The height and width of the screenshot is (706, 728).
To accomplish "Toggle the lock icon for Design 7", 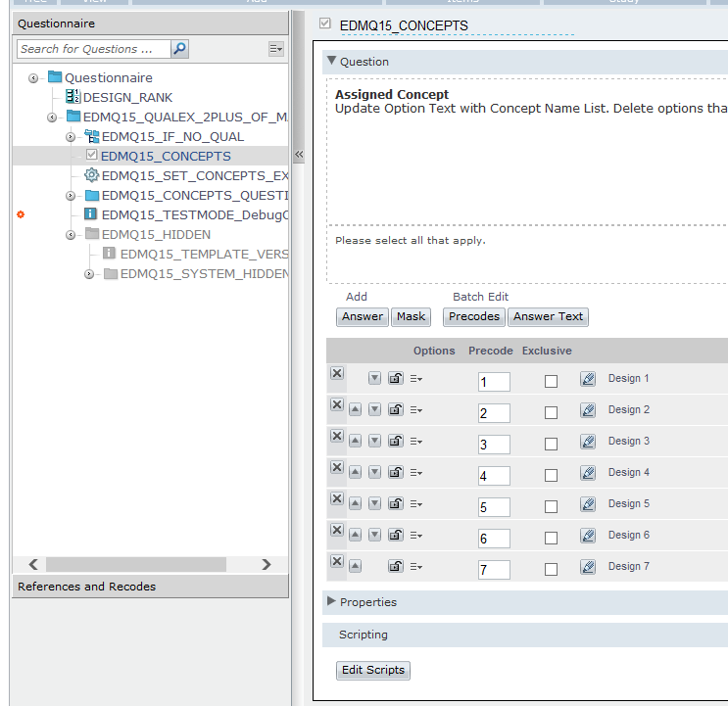I will [x=396, y=566].
